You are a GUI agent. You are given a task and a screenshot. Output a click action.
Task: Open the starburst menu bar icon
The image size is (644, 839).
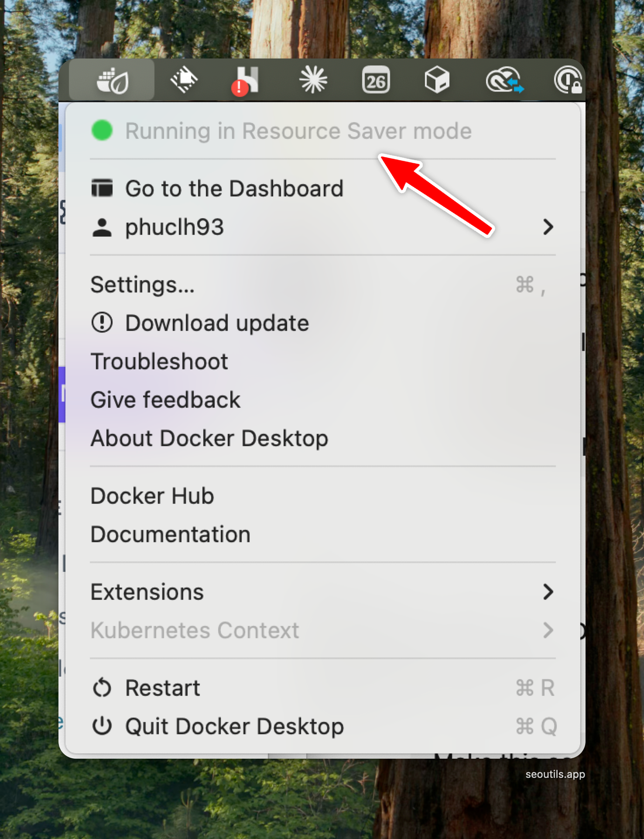313,80
